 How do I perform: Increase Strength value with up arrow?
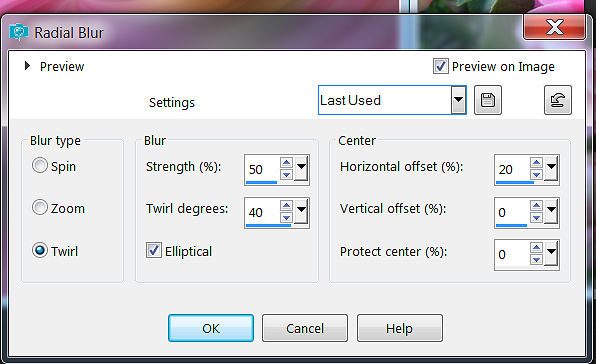pos(286,163)
